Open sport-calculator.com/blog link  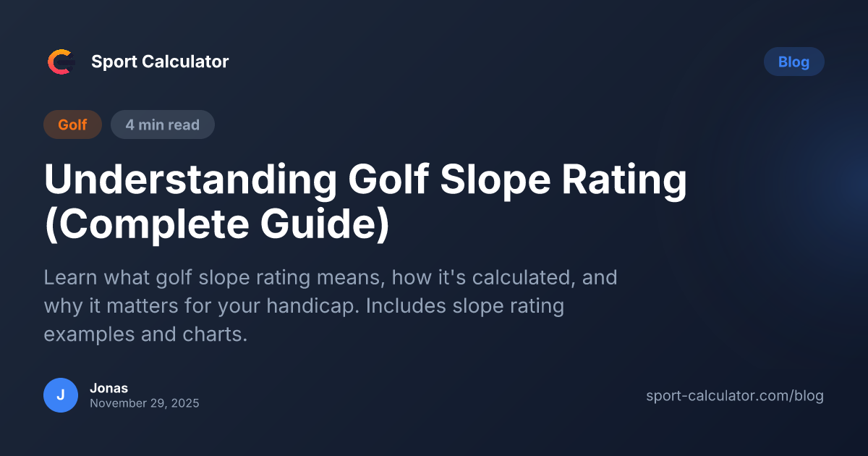pos(735,396)
